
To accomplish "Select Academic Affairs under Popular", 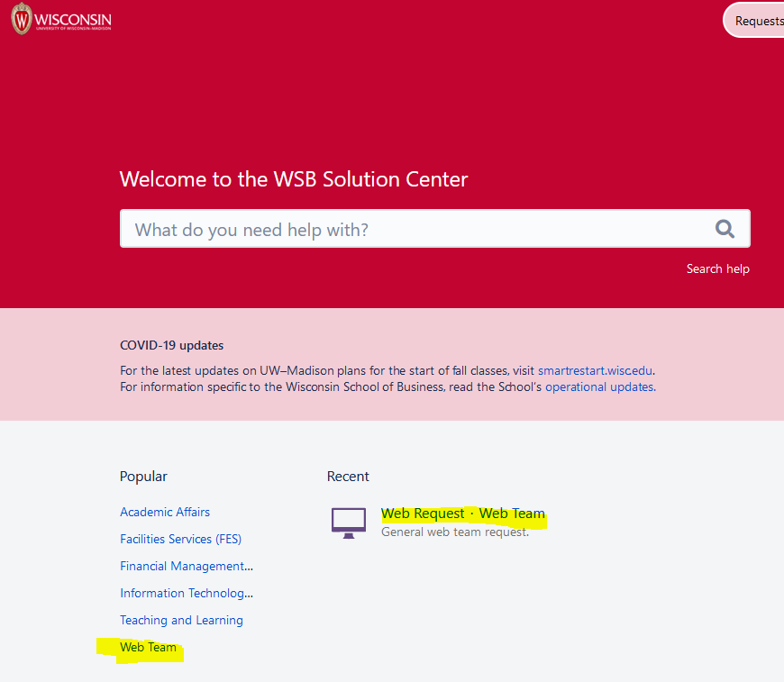I will (x=165, y=512).
